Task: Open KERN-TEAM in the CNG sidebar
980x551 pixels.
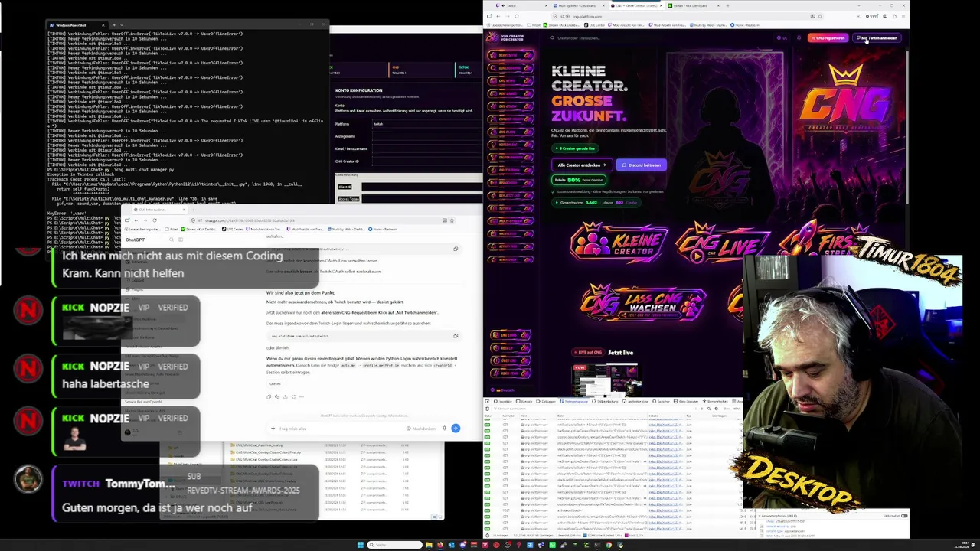Action: pos(510,373)
